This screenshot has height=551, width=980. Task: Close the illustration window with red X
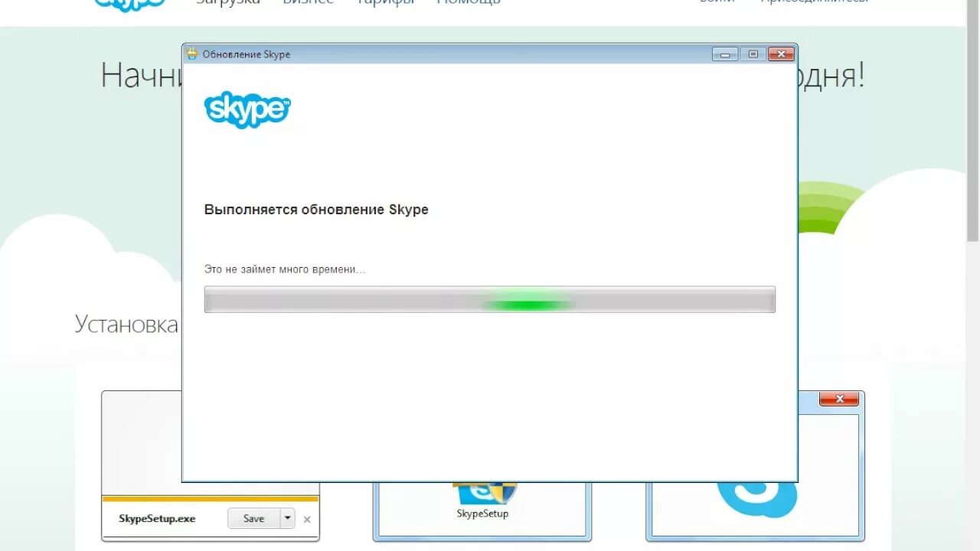point(839,399)
